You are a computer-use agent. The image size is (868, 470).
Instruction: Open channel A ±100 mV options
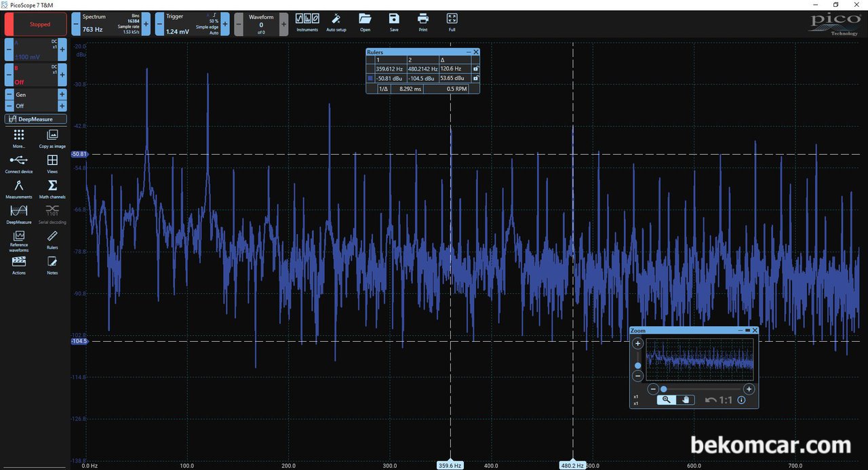(36, 50)
